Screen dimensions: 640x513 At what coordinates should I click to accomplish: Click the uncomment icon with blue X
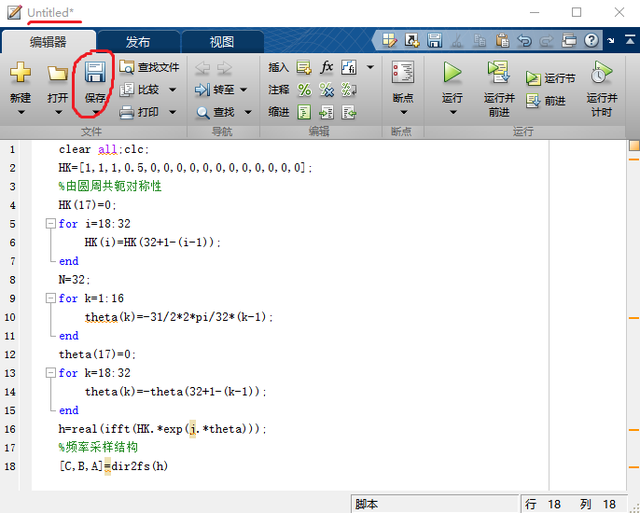tap(327, 89)
